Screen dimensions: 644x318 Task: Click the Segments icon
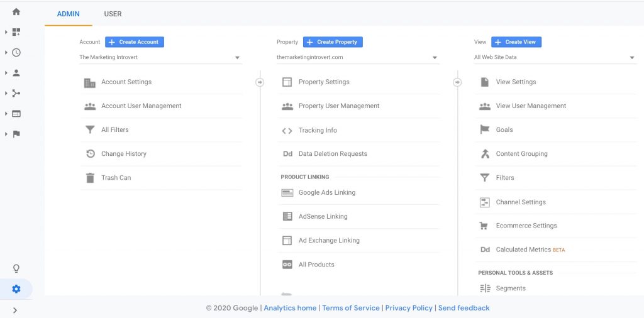coord(485,288)
